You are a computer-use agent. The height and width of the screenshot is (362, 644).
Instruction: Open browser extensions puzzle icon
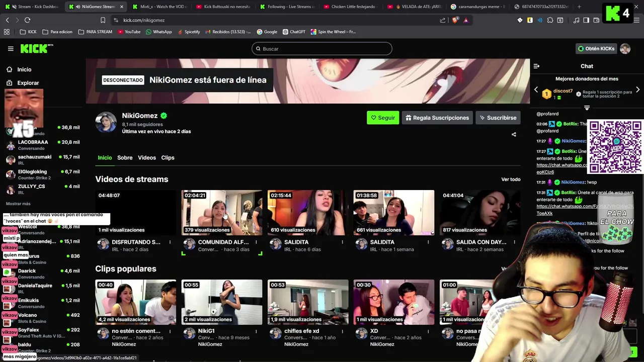pos(550,20)
